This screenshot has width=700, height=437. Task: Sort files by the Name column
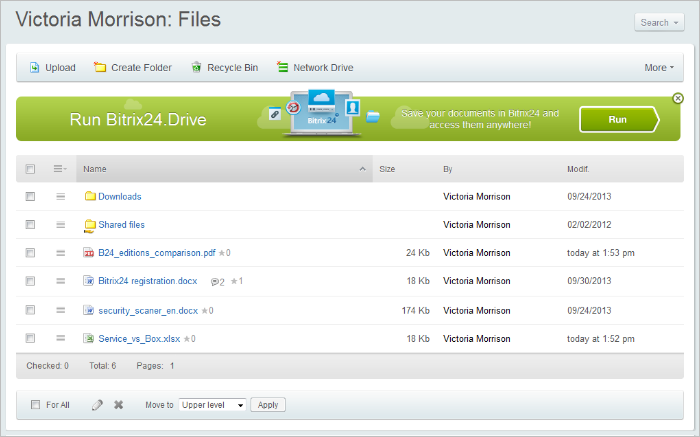[96, 169]
